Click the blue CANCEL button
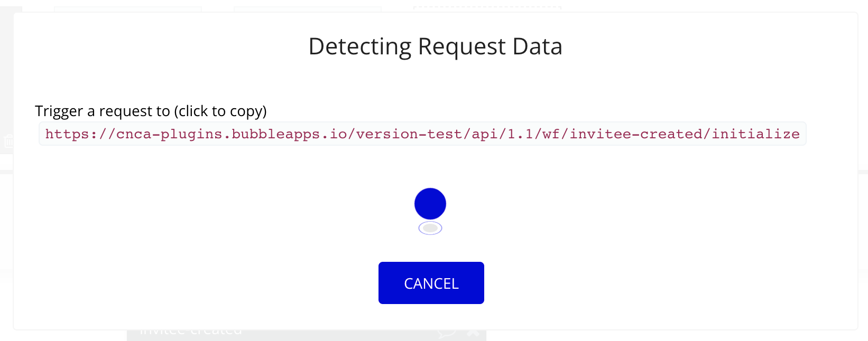The height and width of the screenshot is (341, 868). pyautogui.click(x=431, y=283)
